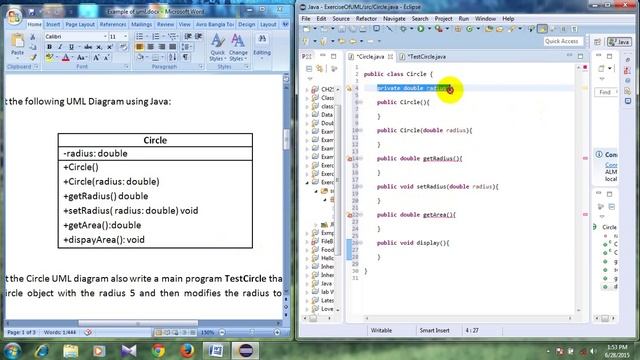Expand the Food project in Package Explorer
Screen dimensions: 640x360
pyautogui.click(x=307, y=250)
